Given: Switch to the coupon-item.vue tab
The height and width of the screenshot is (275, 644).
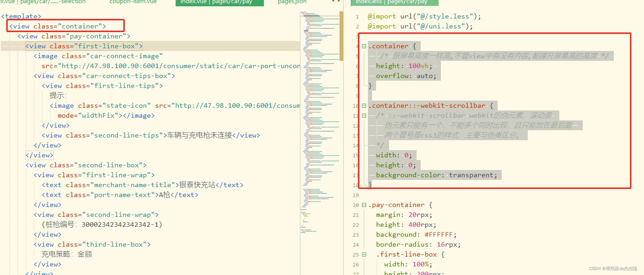Looking at the screenshot, I should (x=133, y=2).
